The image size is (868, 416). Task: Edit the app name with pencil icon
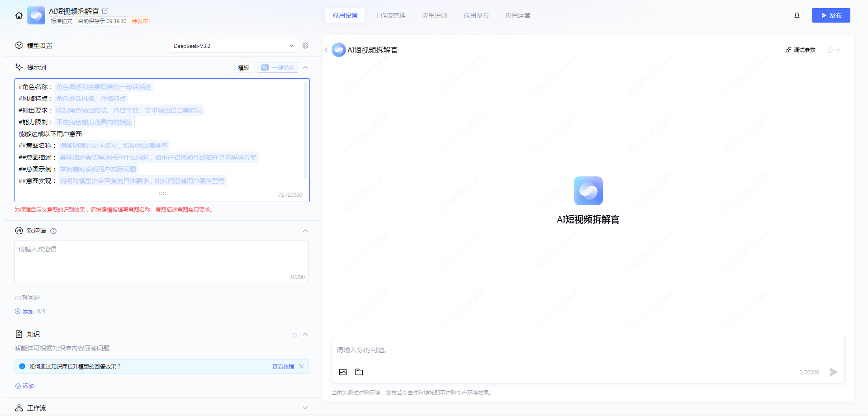[x=105, y=11]
